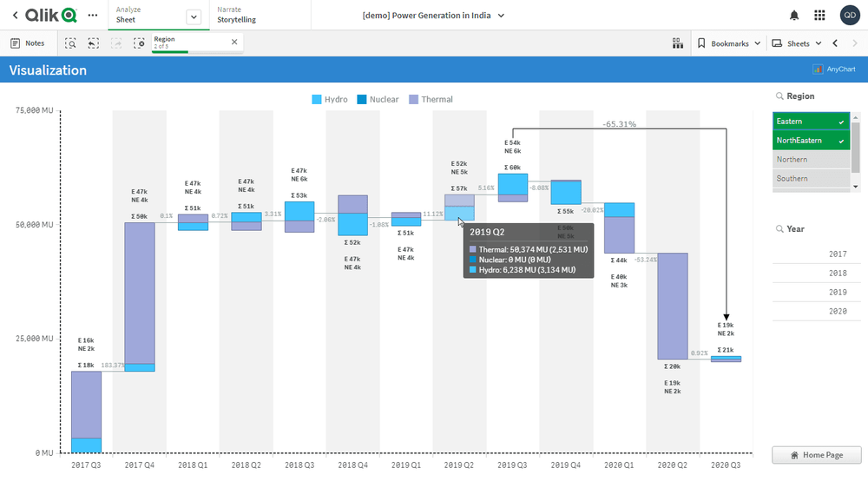Screen dimensions: 868x488
Task: Open the notifications bell
Action: click(x=793, y=16)
